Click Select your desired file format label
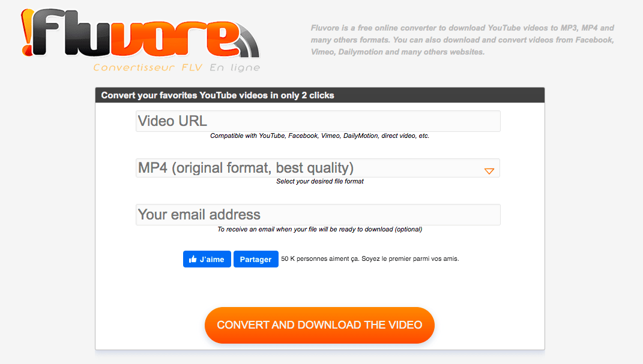643x364 pixels. coord(319,181)
